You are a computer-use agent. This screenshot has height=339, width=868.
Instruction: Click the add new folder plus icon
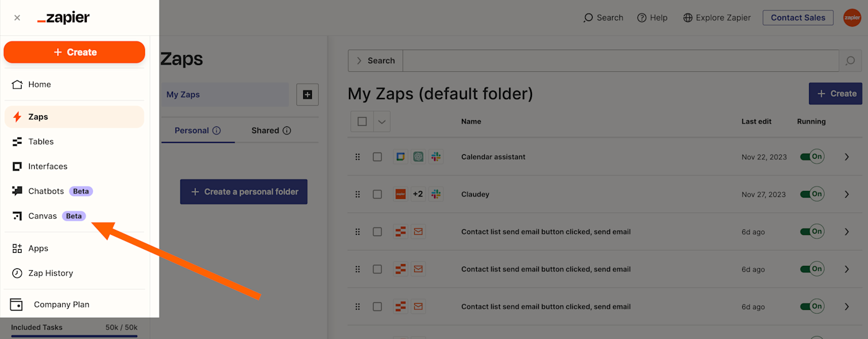tap(307, 95)
